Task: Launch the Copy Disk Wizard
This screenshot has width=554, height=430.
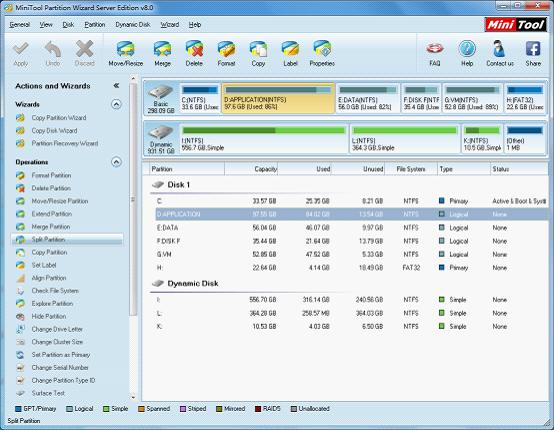Action: point(54,130)
